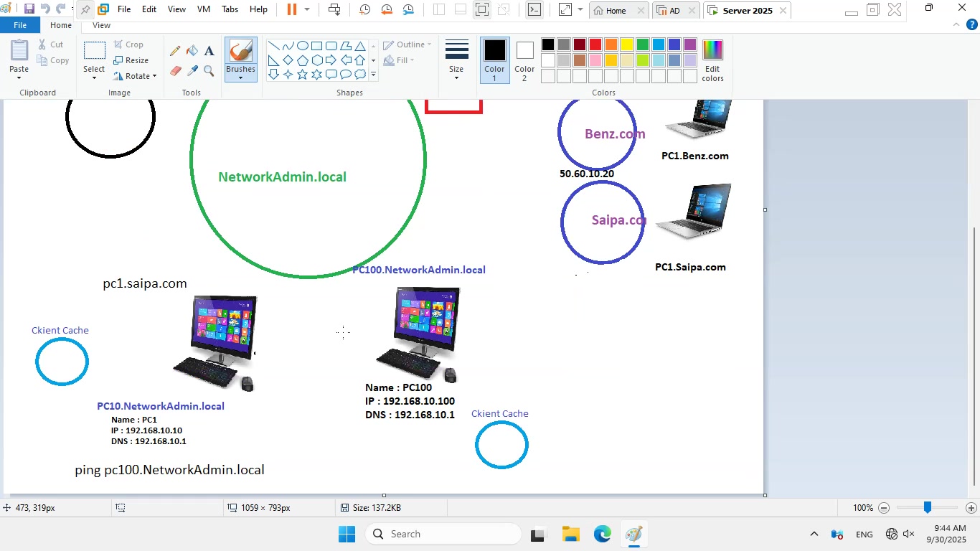Click the VMware console view terminal icon
980x551 pixels.
pyautogui.click(x=534, y=9)
